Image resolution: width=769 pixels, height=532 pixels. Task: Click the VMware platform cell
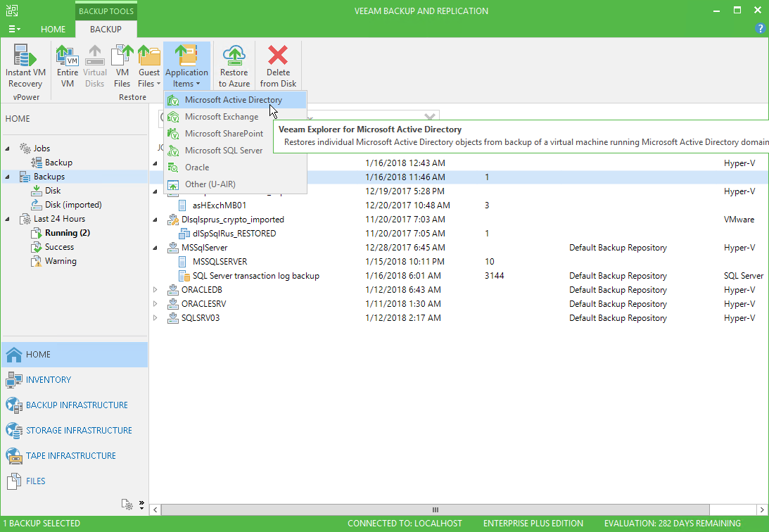tap(739, 220)
